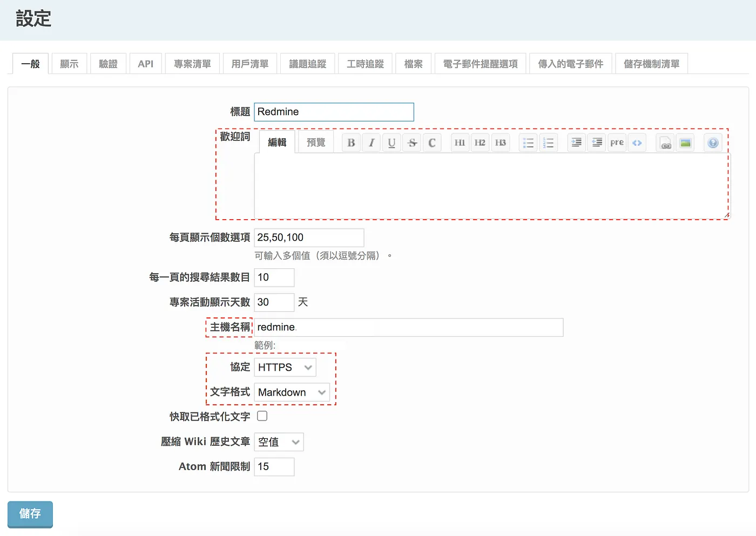
Task: Add a block quote indent
Action: [577, 143]
